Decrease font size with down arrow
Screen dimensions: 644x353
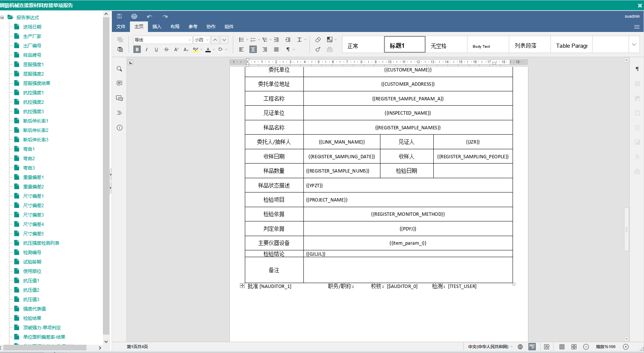224,39
